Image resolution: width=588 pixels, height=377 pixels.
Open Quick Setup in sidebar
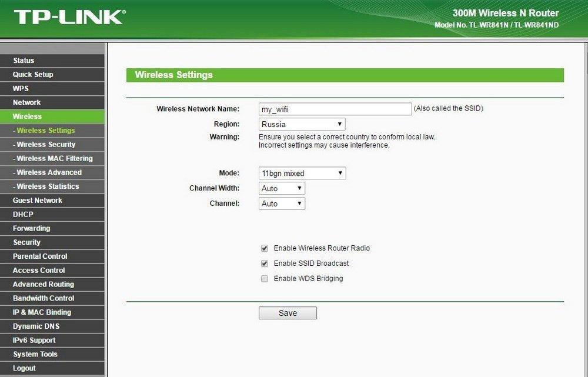pos(52,74)
